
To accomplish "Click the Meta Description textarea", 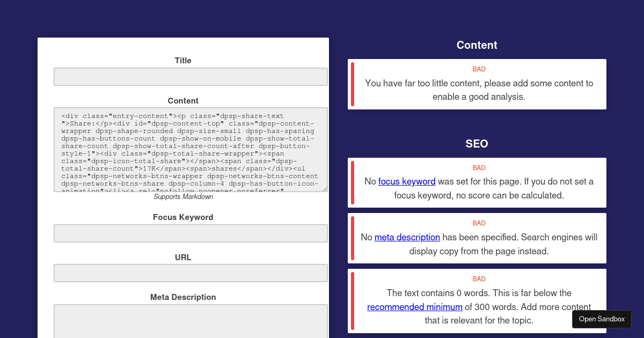I will coord(191,322).
